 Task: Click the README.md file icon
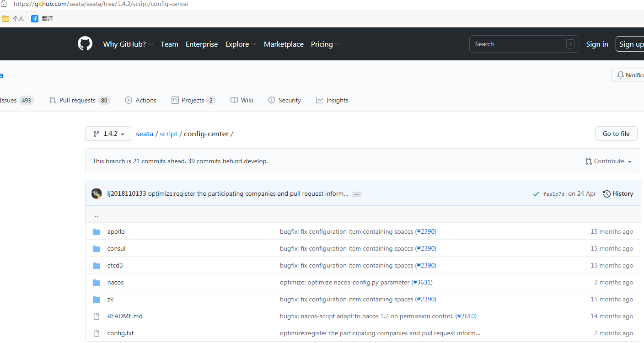(97, 316)
